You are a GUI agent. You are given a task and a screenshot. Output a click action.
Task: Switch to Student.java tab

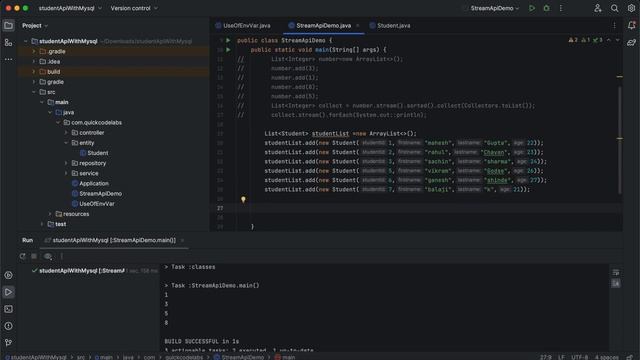tap(390, 25)
